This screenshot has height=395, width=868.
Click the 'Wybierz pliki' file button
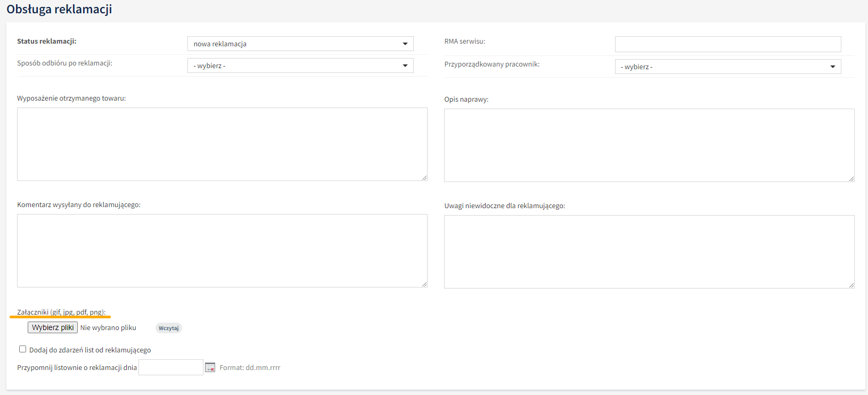tap(53, 327)
